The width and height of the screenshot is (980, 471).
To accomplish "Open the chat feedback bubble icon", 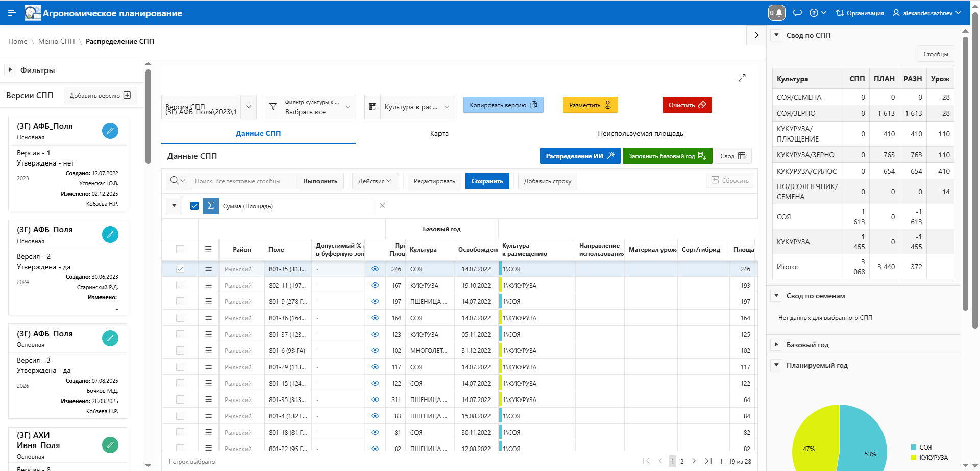I will click(x=797, y=13).
